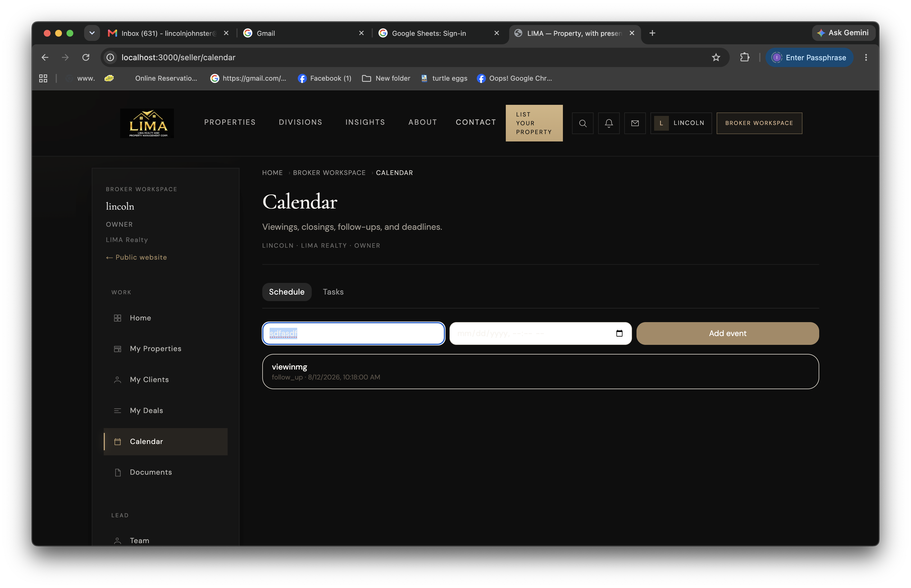This screenshot has width=911, height=588.
Task: Click the LIMA logo
Action: tap(147, 123)
